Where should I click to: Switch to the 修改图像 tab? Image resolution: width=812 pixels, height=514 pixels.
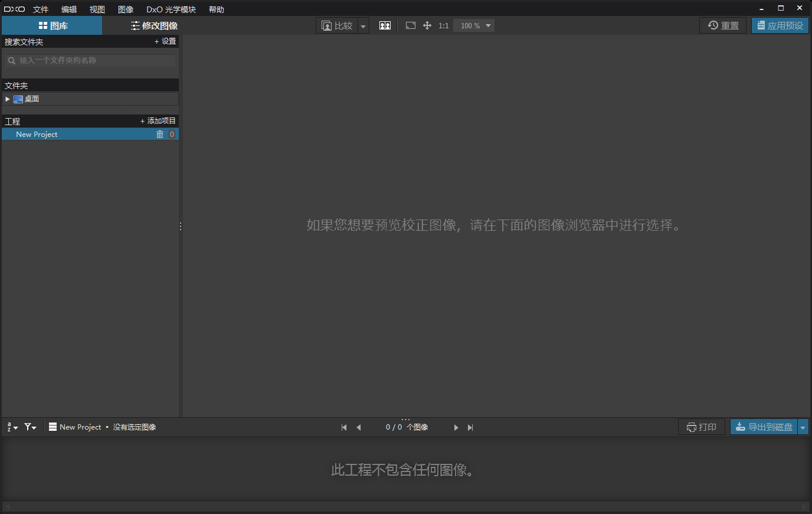point(154,26)
